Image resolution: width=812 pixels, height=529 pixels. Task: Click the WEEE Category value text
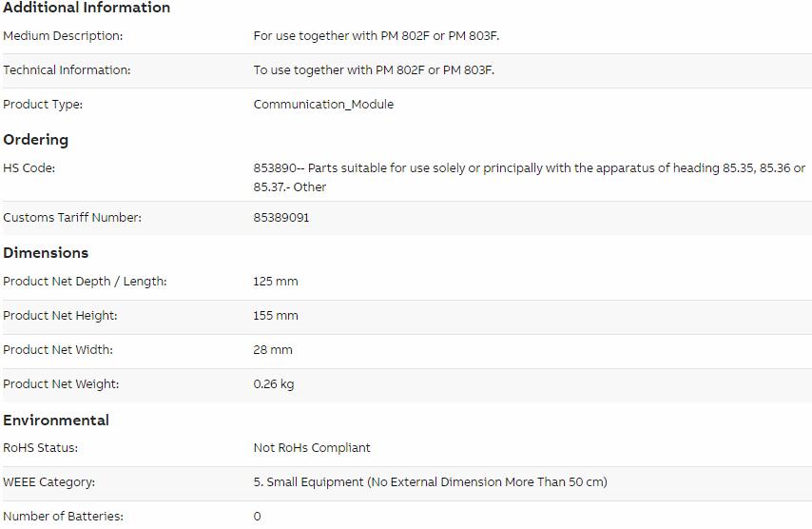point(431,481)
